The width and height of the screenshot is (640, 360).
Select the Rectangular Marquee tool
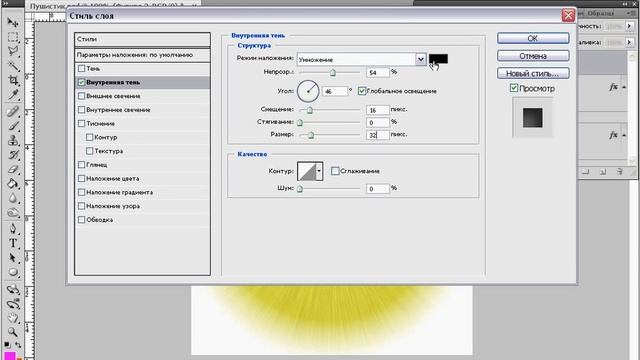coord(13,37)
